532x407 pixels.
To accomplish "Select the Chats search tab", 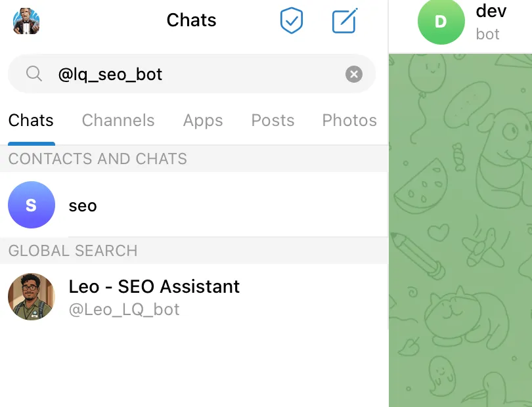I will point(31,121).
